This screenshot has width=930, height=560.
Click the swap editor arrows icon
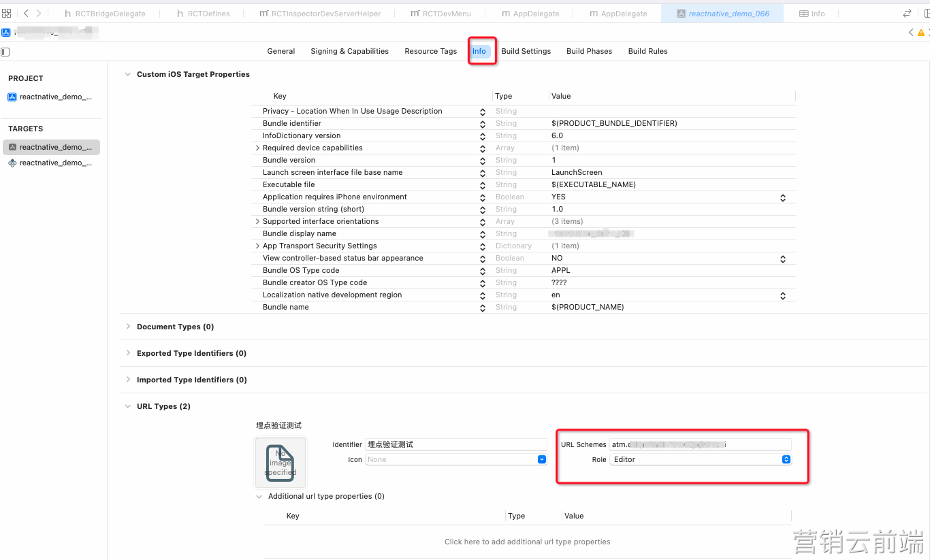coord(907,13)
